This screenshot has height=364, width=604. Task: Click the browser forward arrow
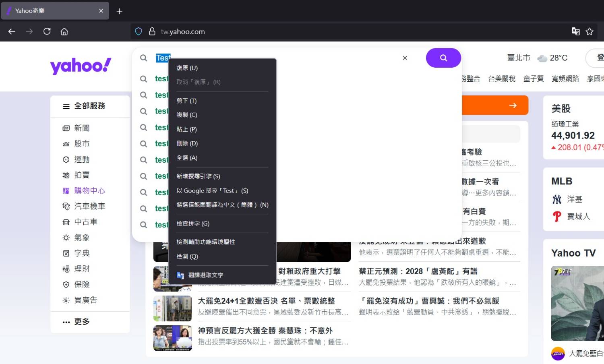[29, 31]
